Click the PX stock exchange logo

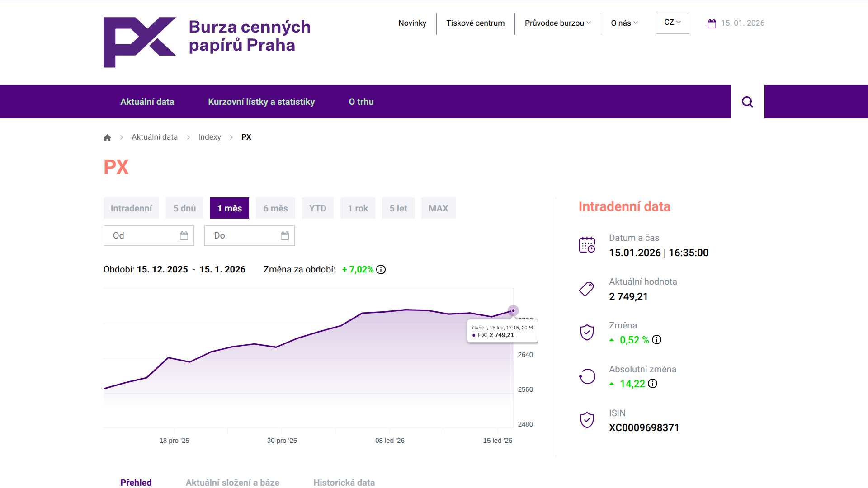point(140,42)
